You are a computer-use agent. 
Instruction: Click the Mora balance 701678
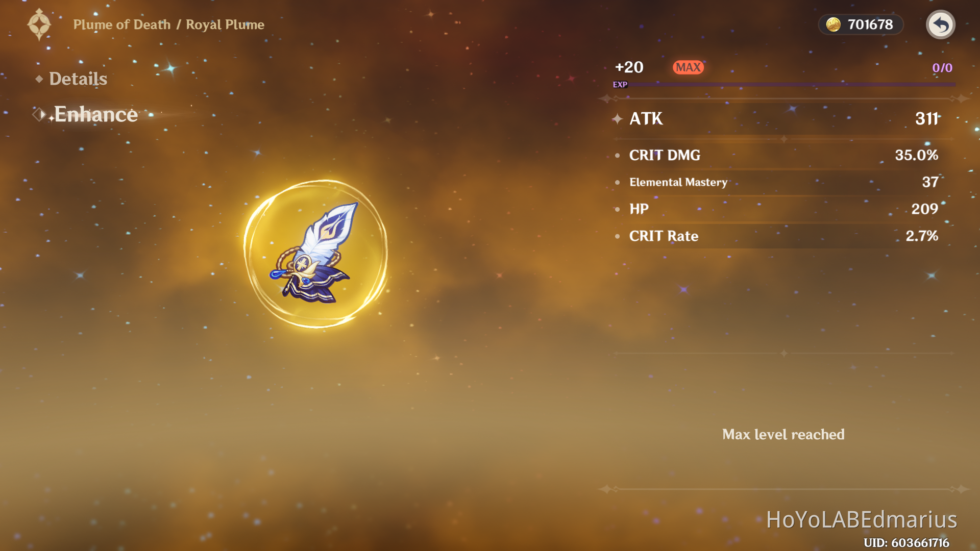pos(870,24)
